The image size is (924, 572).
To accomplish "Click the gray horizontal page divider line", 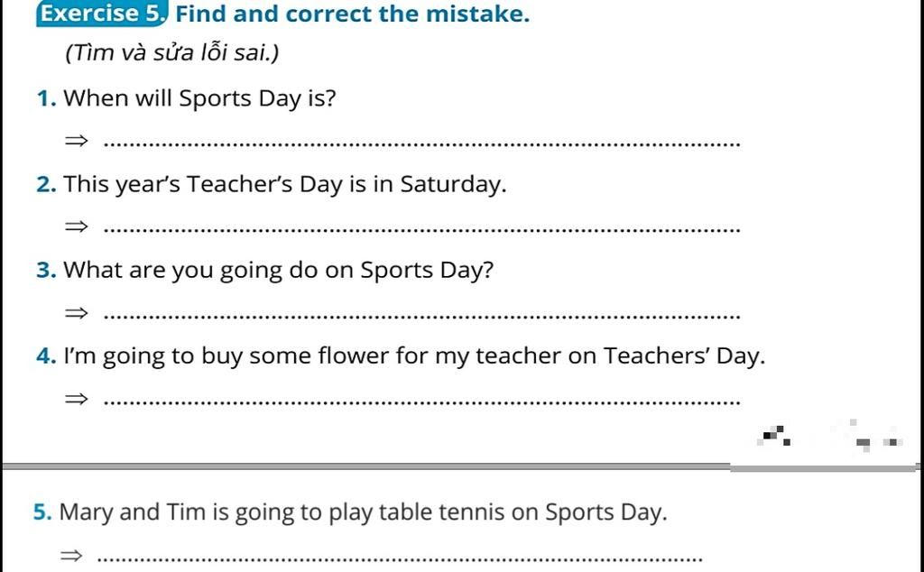I will [x=459, y=467].
